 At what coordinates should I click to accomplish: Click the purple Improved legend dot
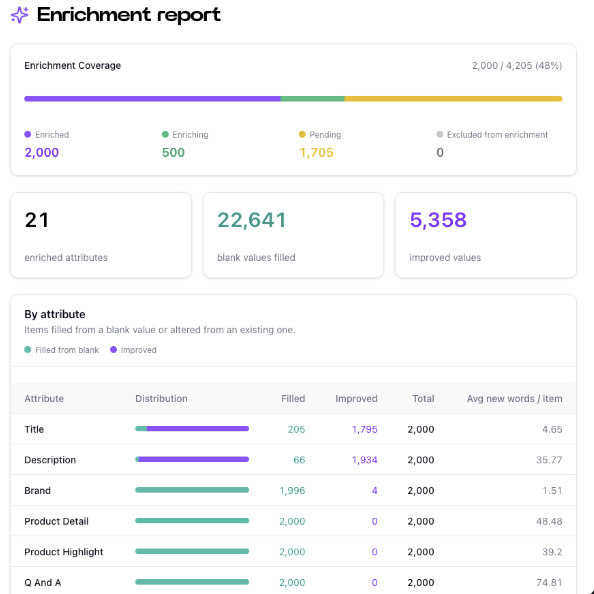pyautogui.click(x=113, y=349)
